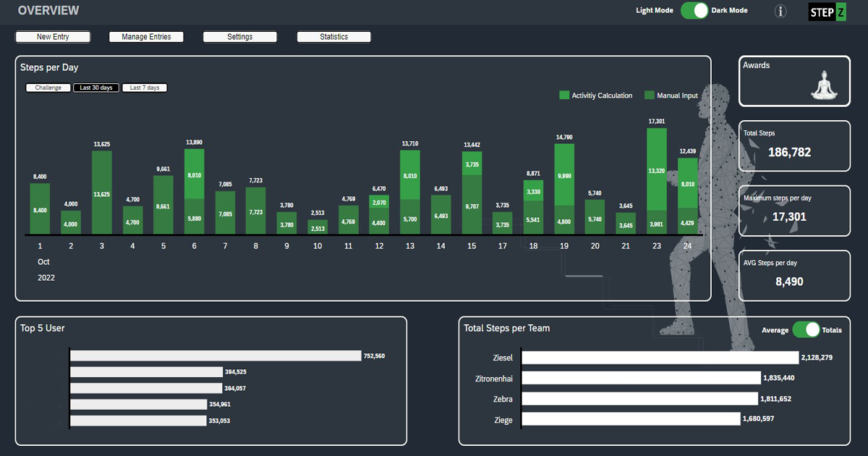Image resolution: width=868 pixels, height=456 pixels.
Task: Select the Last 30 days filter
Action: point(96,88)
